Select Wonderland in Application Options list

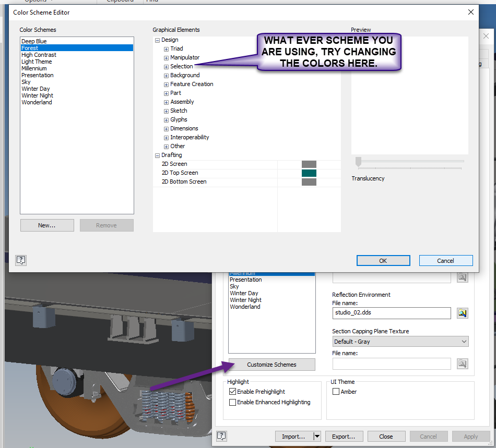271,307
